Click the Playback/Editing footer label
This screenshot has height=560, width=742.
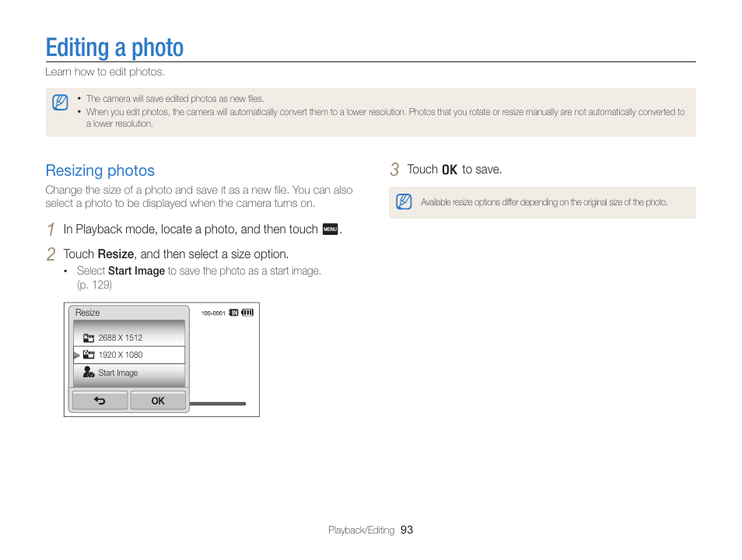362,530
